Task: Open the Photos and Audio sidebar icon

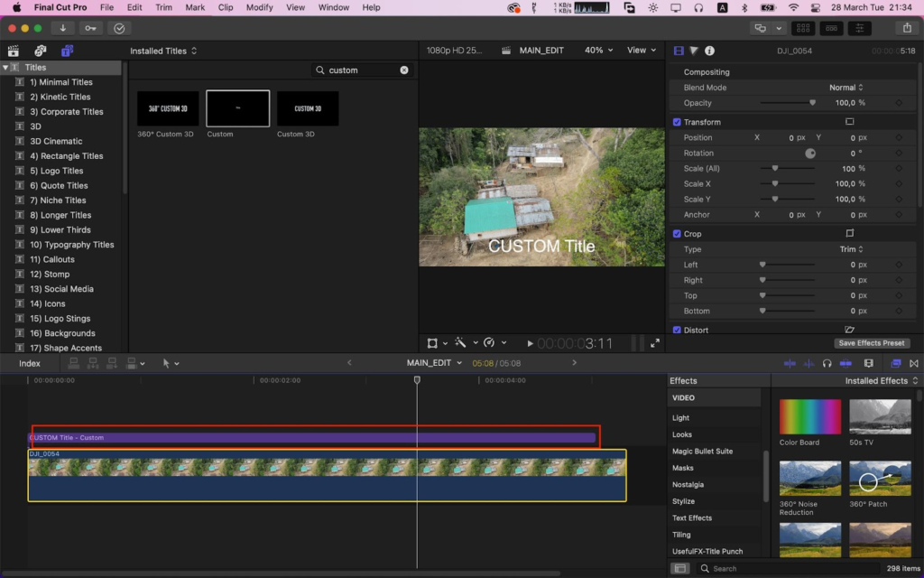Action: 40,51
